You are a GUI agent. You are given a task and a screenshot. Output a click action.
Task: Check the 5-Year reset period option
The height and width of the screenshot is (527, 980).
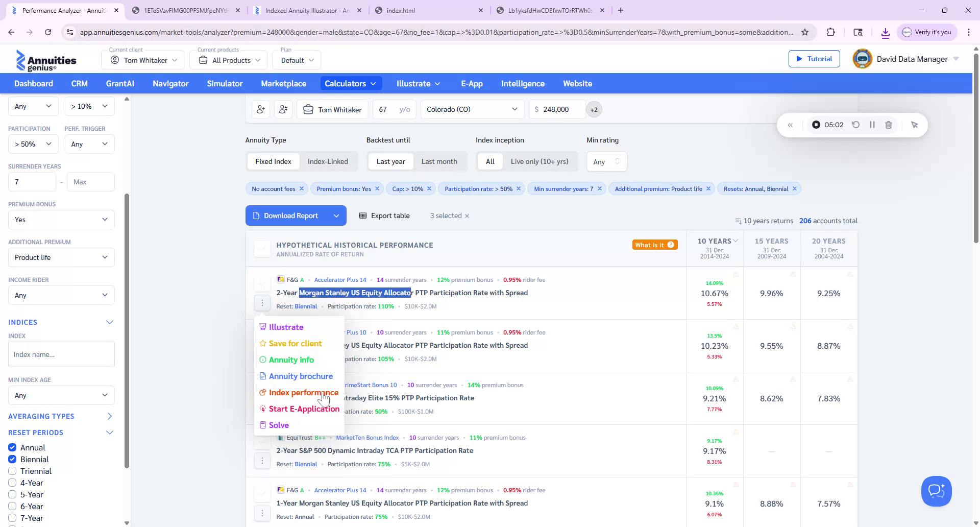pyautogui.click(x=12, y=494)
